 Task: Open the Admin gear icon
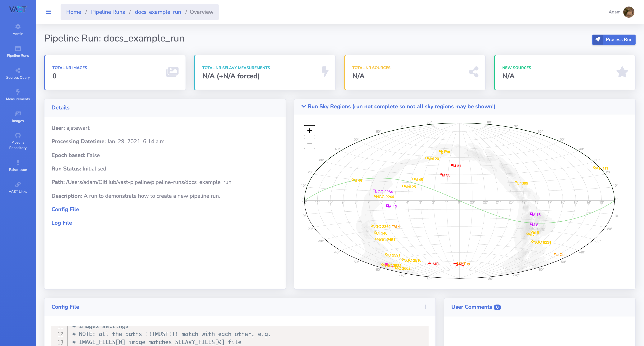click(x=18, y=27)
